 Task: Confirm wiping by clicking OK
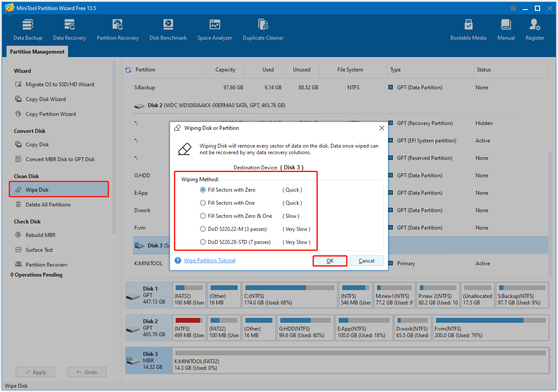click(x=330, y=260)
